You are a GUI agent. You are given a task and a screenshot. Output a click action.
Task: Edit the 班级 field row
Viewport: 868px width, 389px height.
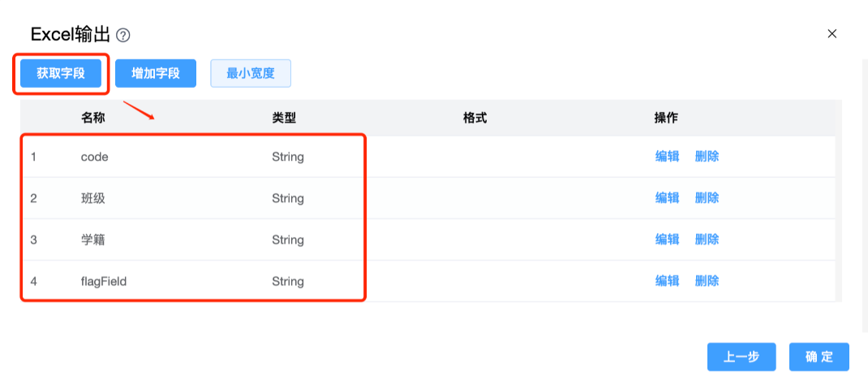pyautogui.click(x=667, y=198)
